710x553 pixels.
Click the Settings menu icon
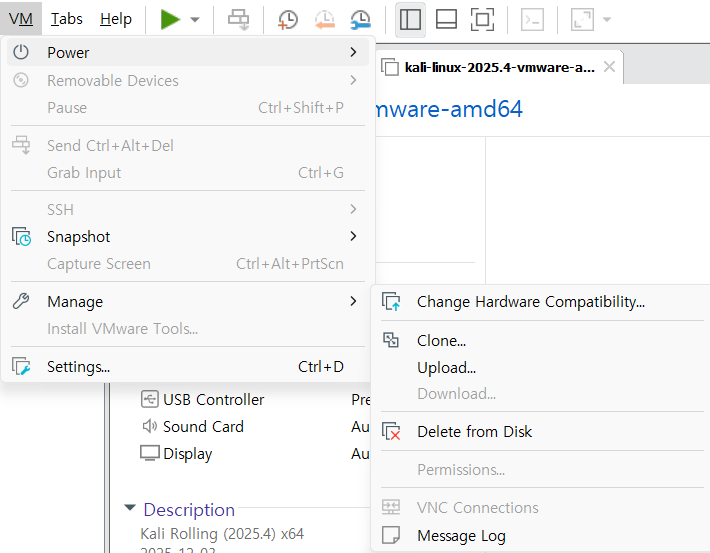[x=21, y=366]
